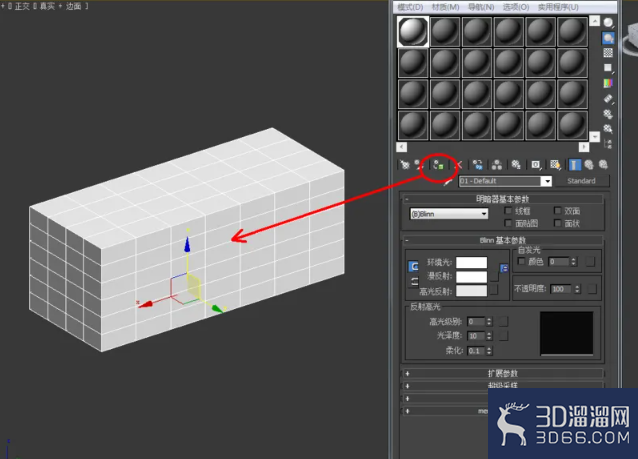Click map button beside 不透明度 value
Image resolution: width=638 pixels, height=459 pixels.
[592, 289]
